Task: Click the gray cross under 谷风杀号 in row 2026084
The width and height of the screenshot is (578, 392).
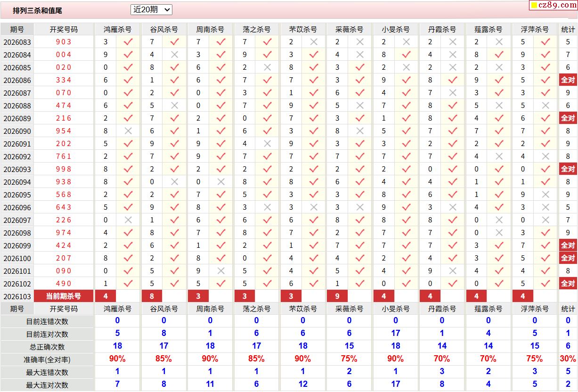Action: (x=174, y=55)
